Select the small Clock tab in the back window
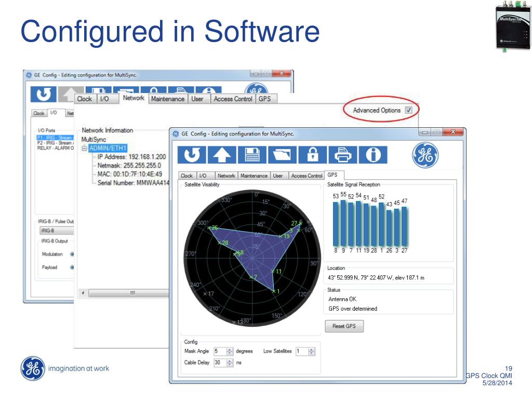 click(38, 113)
